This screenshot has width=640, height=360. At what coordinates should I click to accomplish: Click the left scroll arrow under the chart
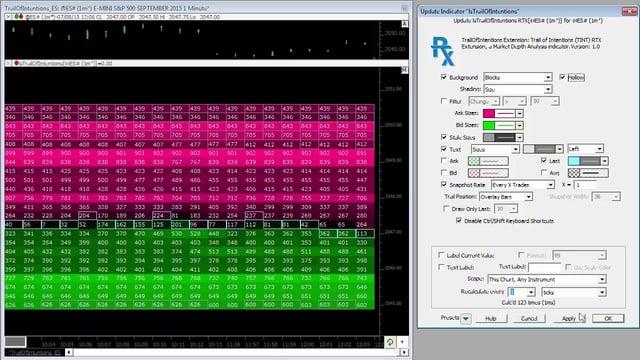click(69, 352)
